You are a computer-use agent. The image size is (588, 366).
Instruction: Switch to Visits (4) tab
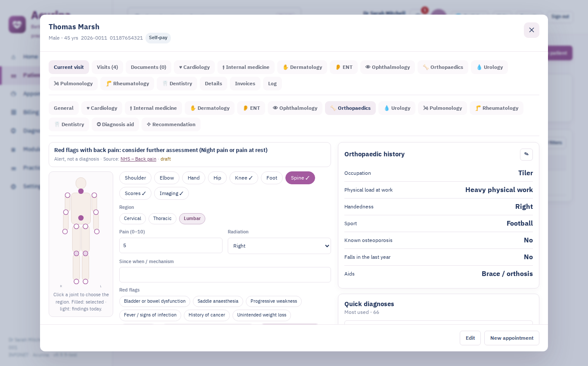107,67
